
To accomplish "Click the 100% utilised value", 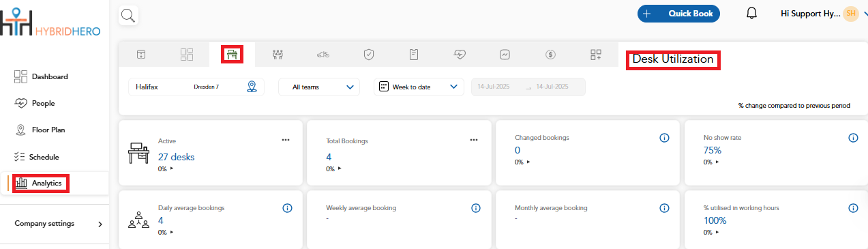I will click(x=715, y=220).
